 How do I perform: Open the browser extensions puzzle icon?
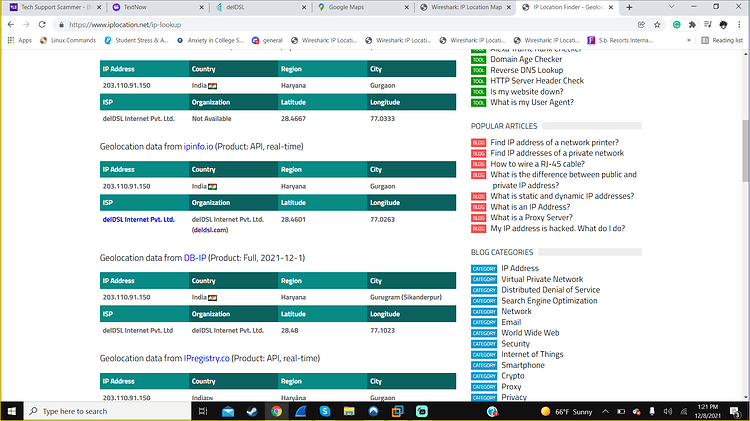pos(692,24)
